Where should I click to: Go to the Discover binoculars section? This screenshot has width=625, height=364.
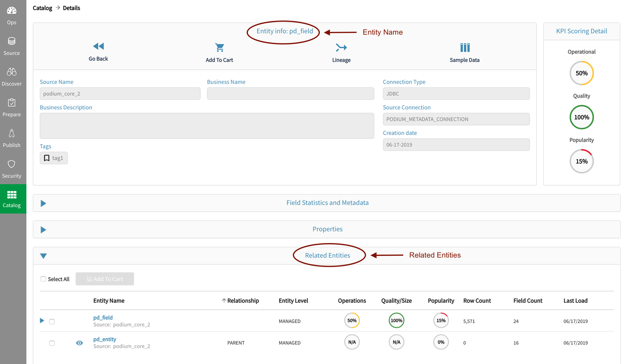click(x=12, y=77)
